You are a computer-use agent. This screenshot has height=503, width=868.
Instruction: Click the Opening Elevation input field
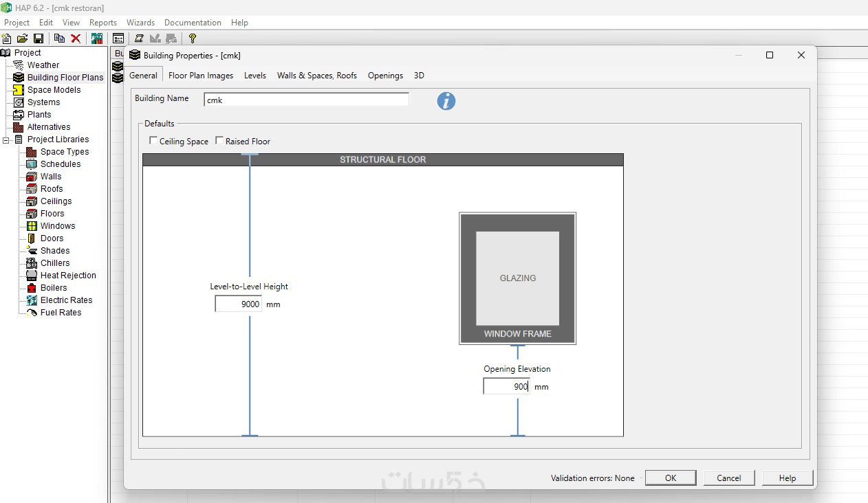click(x=507, y=387)
